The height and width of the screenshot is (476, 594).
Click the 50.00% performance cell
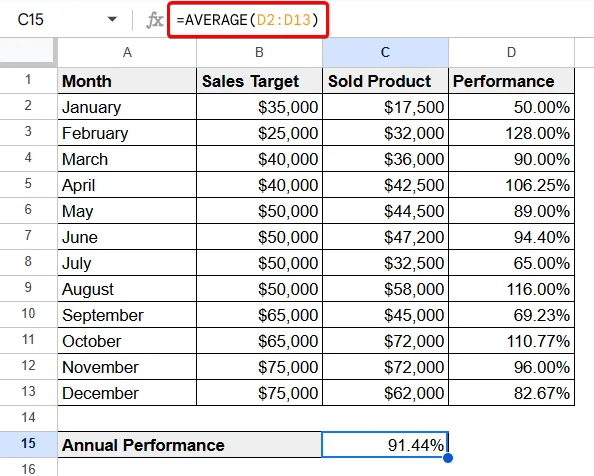tap(511, 107)
